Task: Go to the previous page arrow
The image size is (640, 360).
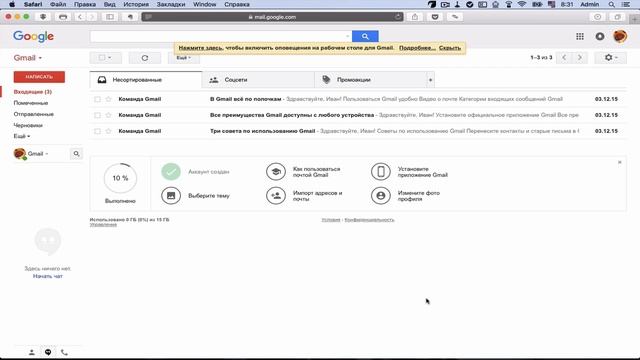Action: click(x=564, y=58)
